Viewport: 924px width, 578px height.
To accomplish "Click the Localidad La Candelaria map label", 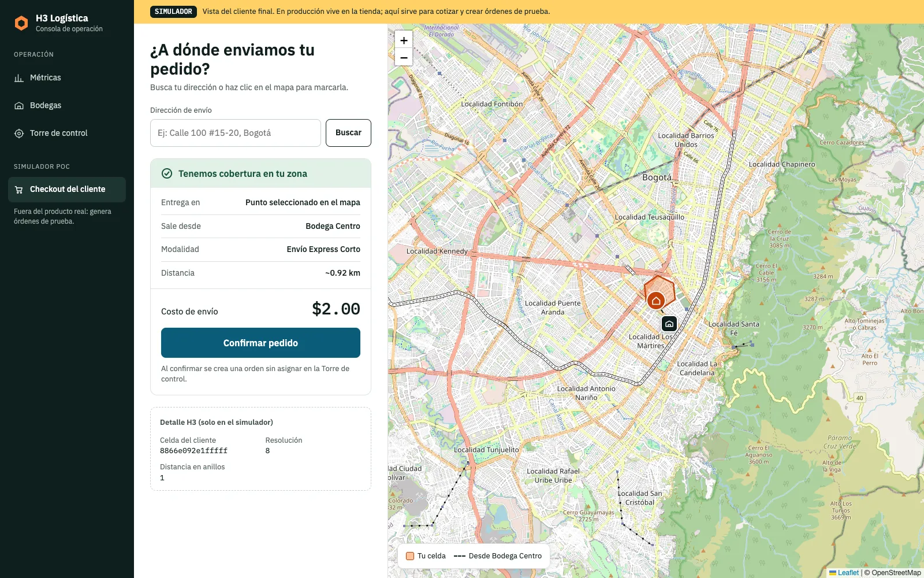I will coord(697,368).
